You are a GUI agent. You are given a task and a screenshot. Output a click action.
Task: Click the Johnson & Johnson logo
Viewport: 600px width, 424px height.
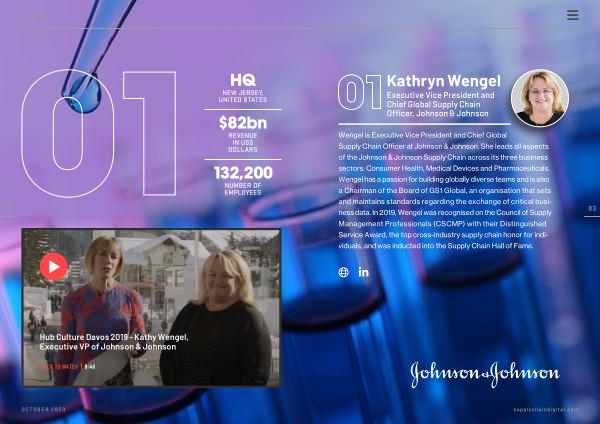click(x=485, y=374)
